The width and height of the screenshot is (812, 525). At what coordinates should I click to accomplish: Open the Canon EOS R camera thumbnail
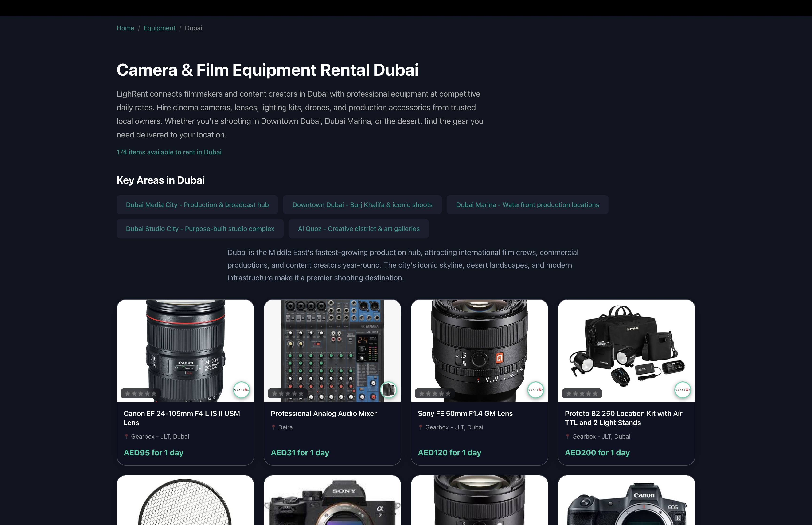(626, 500)
